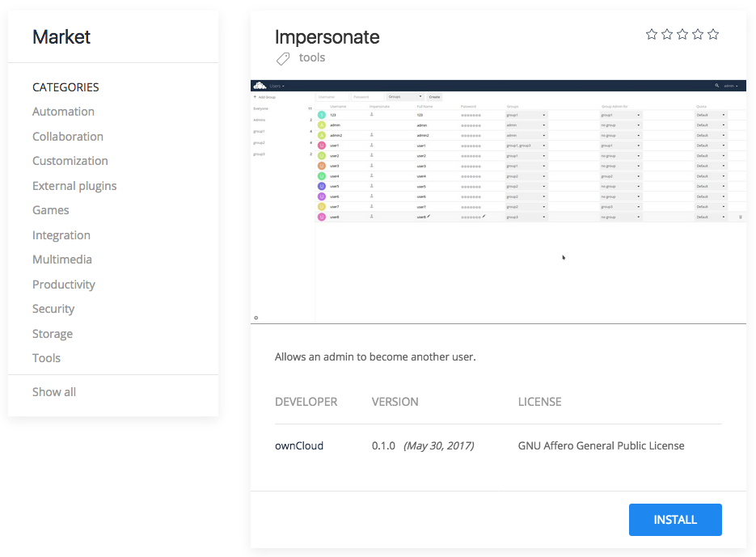The width and height of the screenshot is (756, 557).
Task: Click the ownCloud logo in the preview
Action: point(259,85)
